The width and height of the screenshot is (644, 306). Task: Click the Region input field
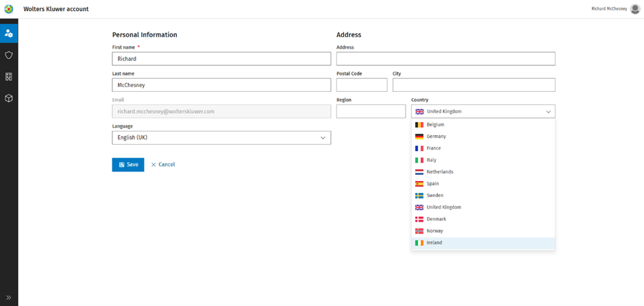point(371,111)
